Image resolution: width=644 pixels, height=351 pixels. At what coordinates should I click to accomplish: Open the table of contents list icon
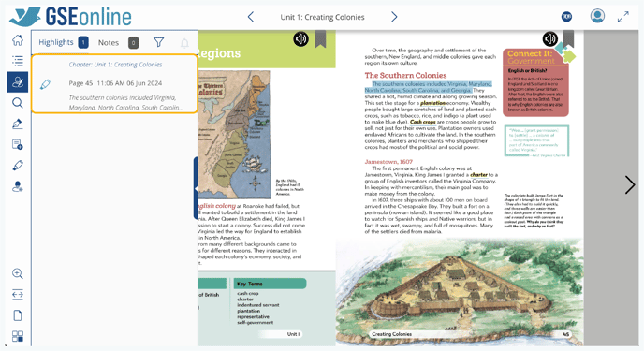[x=18, y=61]
